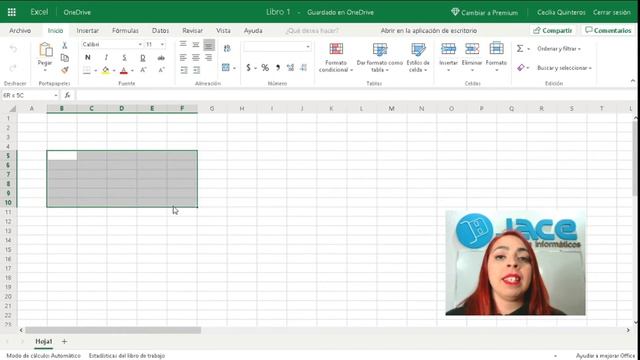640x360 pixels.
Task: Decrease the cell indent
Action: (x=184, y=70)
